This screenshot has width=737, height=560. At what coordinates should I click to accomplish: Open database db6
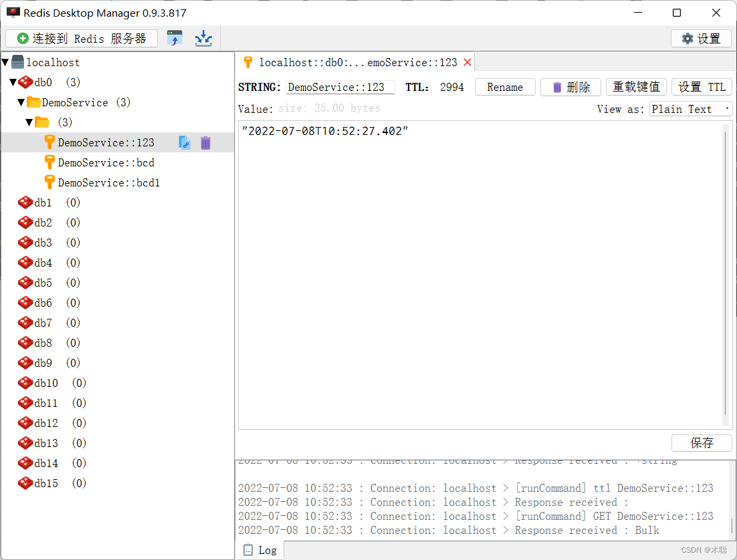(x=49, y=303)
